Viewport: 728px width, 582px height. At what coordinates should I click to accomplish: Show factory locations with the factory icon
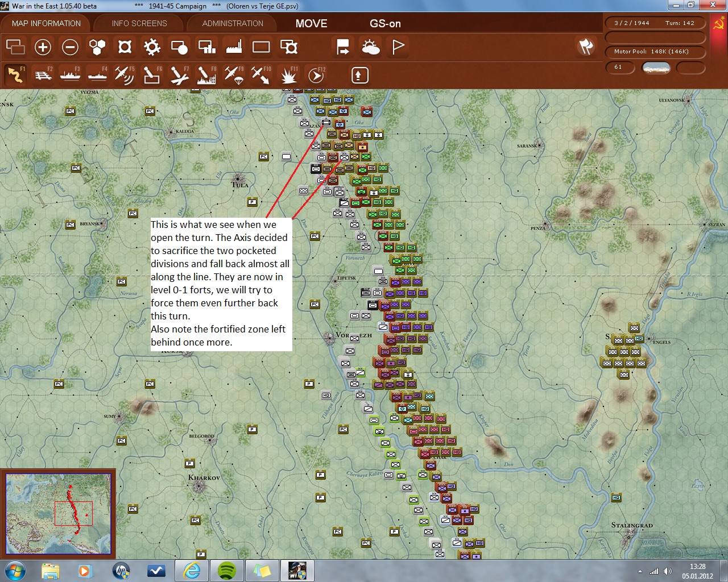(x=234, y=47)
